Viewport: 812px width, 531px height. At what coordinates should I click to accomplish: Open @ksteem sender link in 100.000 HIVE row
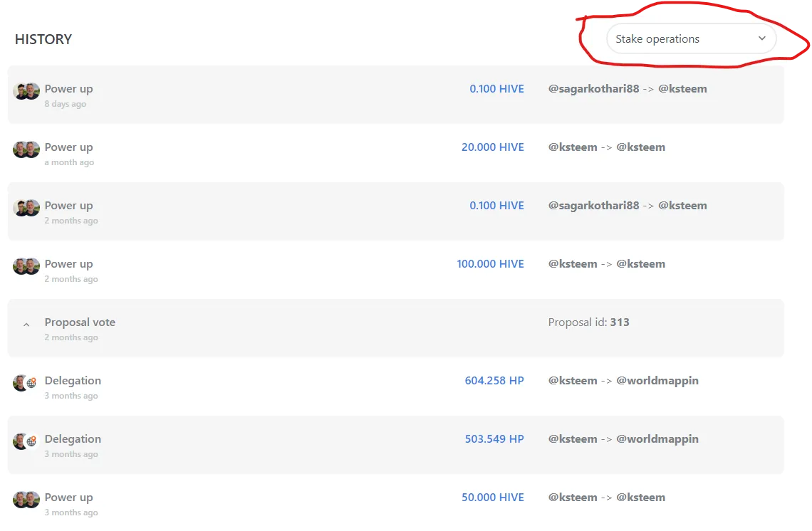(573, 264)
